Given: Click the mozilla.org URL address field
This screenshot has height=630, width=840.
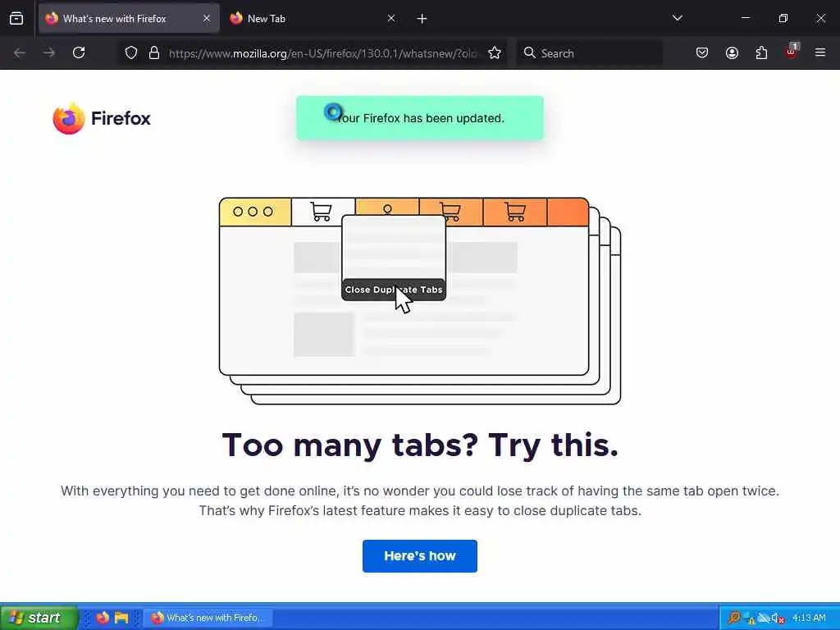Looking at the screenshot, I should [x=323, y=53].
